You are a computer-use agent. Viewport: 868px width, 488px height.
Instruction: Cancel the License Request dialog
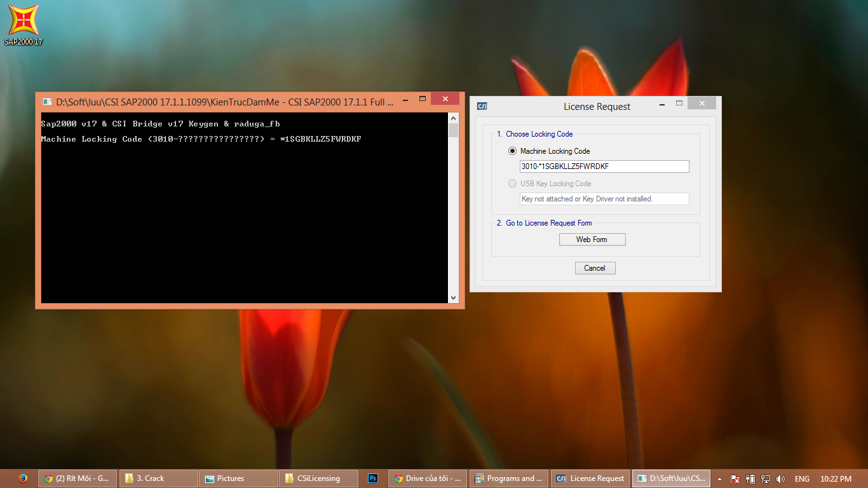click(x=595, y=268)
